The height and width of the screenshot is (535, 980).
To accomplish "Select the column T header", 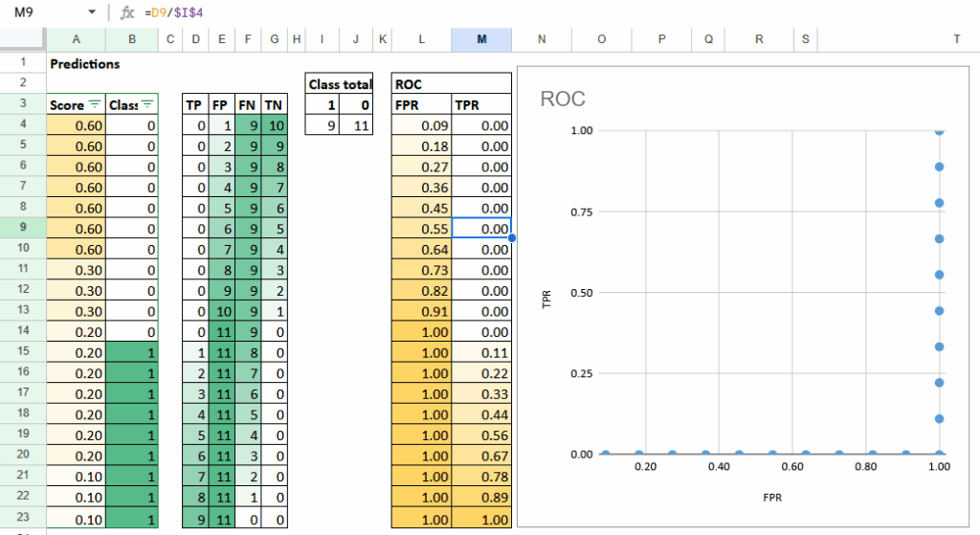I will pyautogui.click(x=956, y=39).
